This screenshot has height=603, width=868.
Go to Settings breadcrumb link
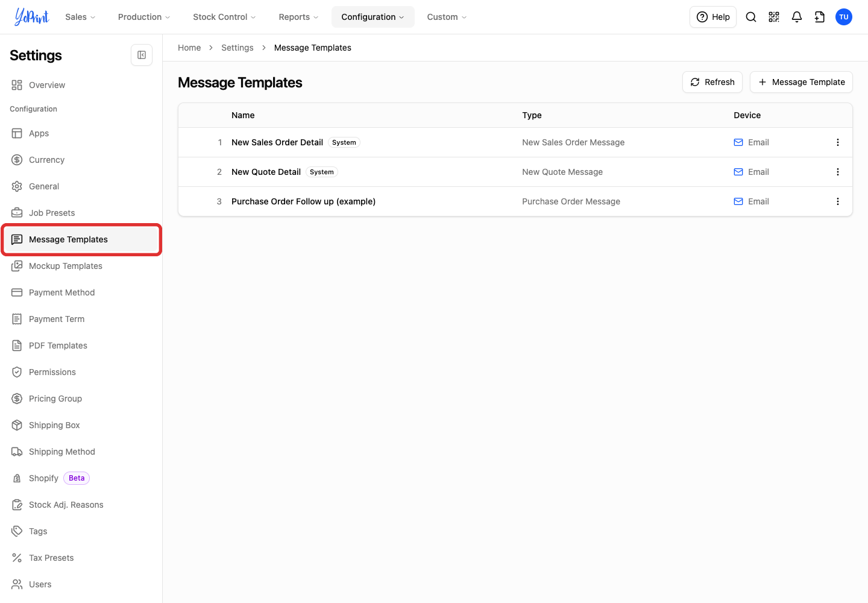click(237, 48)
